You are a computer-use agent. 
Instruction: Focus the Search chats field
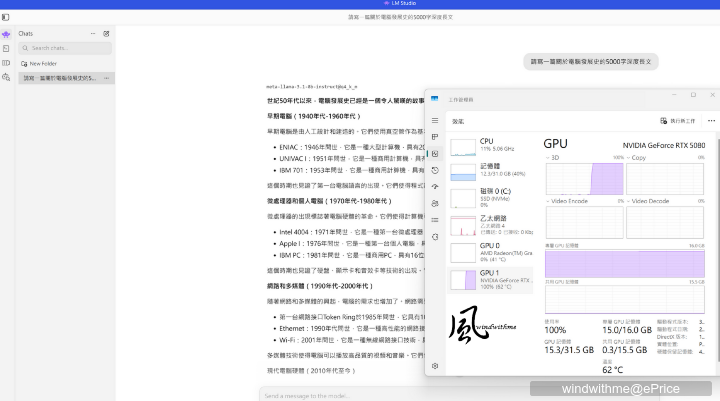pos(65,48)
